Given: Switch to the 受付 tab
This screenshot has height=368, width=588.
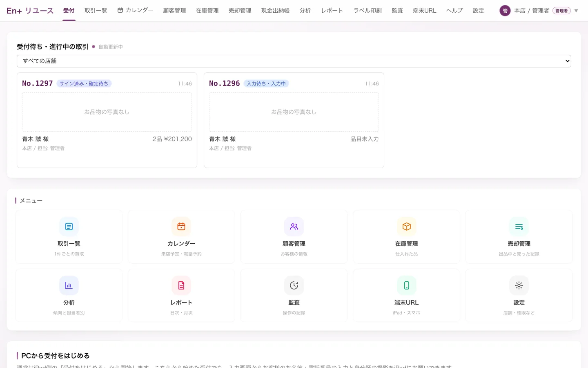Looking at the screenshot, I should pos(69,11).
